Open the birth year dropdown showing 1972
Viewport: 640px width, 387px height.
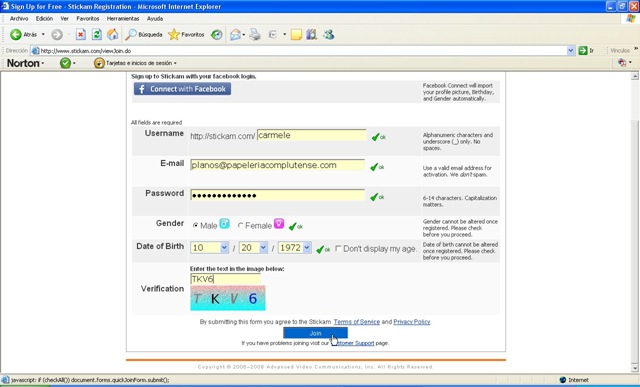(x=295, y=247)
